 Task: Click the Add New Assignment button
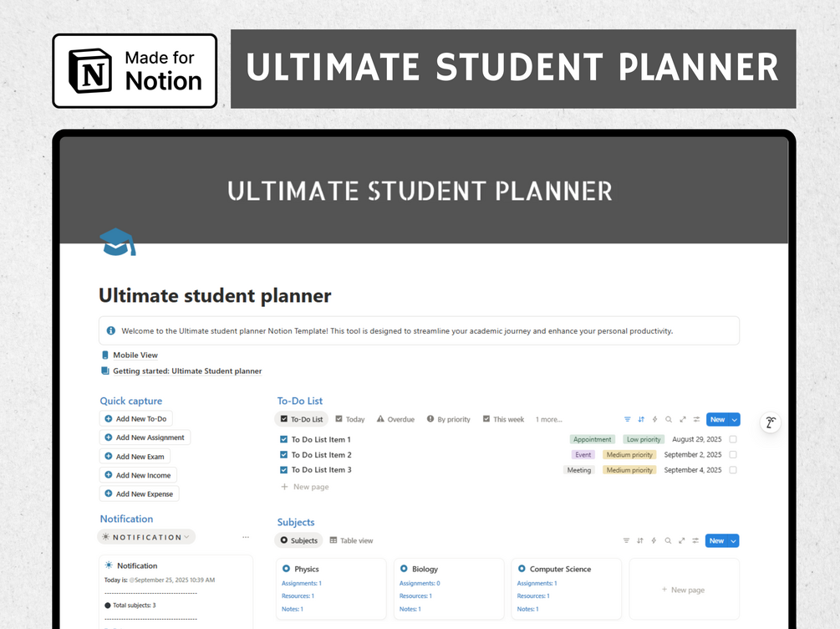pos(145,437)
